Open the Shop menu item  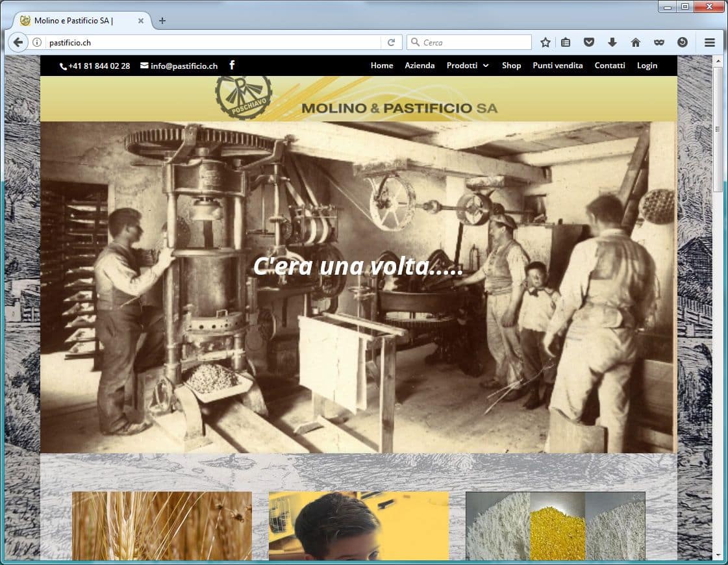coord(511,66)
